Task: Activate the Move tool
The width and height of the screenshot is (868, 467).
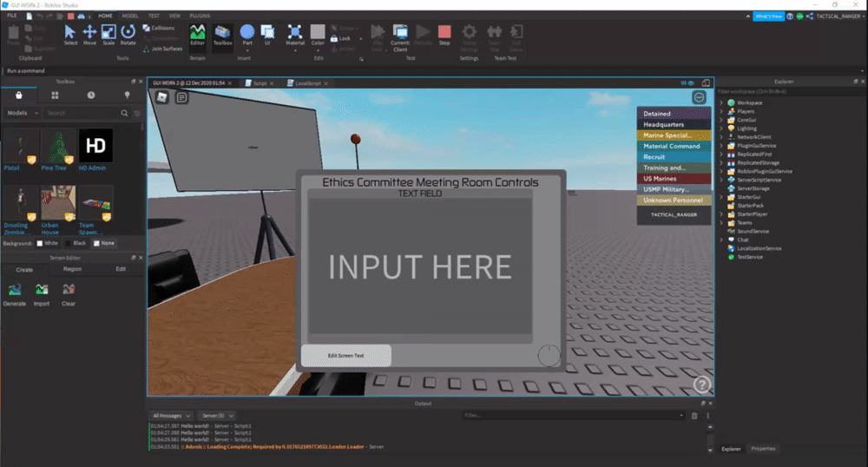Action: [89, 35]
